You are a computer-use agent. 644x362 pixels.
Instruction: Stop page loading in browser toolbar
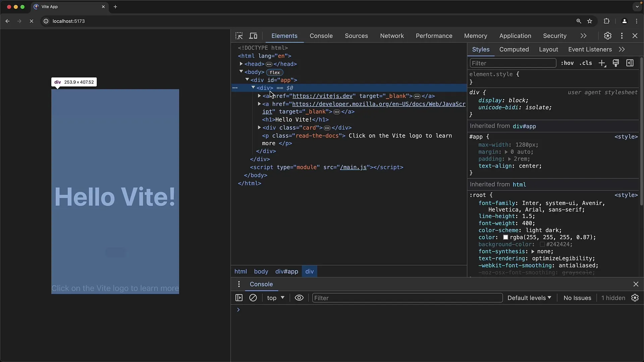click(32, 21)
